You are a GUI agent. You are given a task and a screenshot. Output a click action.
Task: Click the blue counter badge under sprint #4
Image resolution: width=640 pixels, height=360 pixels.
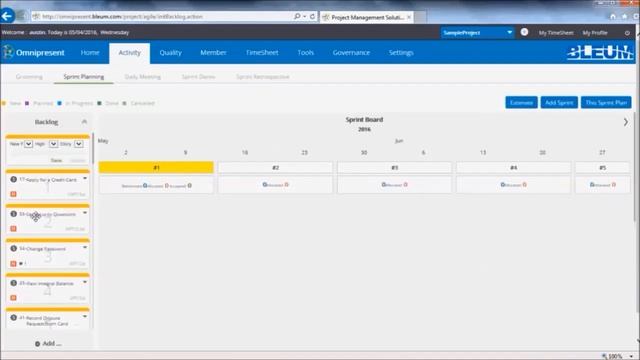503,184
